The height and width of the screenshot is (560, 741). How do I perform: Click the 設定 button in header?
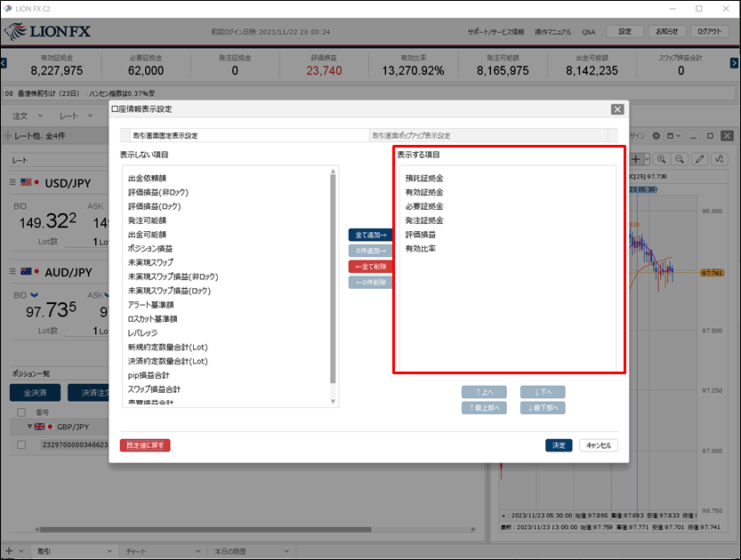click(624, 31)
